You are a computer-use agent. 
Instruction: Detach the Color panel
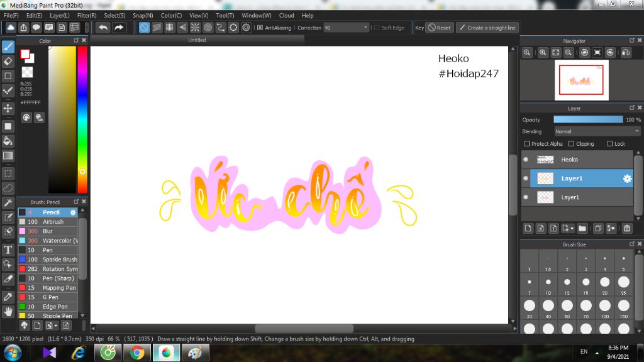76,40
